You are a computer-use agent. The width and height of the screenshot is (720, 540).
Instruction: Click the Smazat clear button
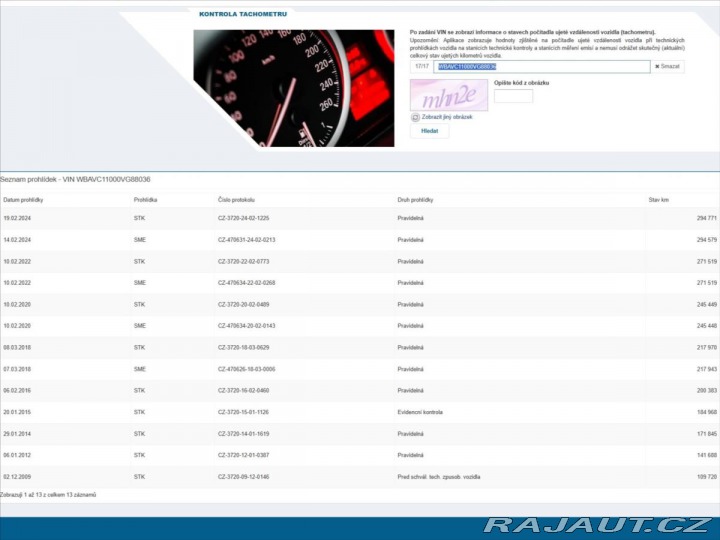pos(668,66)
